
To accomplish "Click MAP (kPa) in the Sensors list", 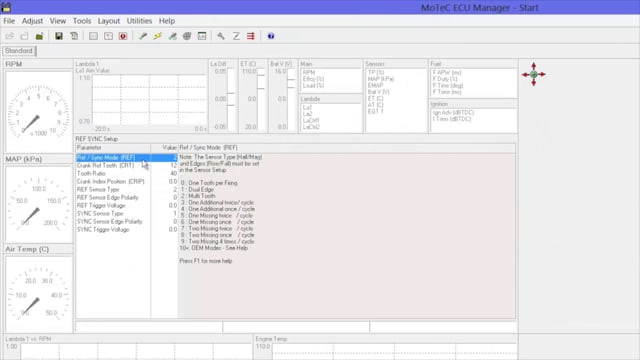I will pos(380,79).
